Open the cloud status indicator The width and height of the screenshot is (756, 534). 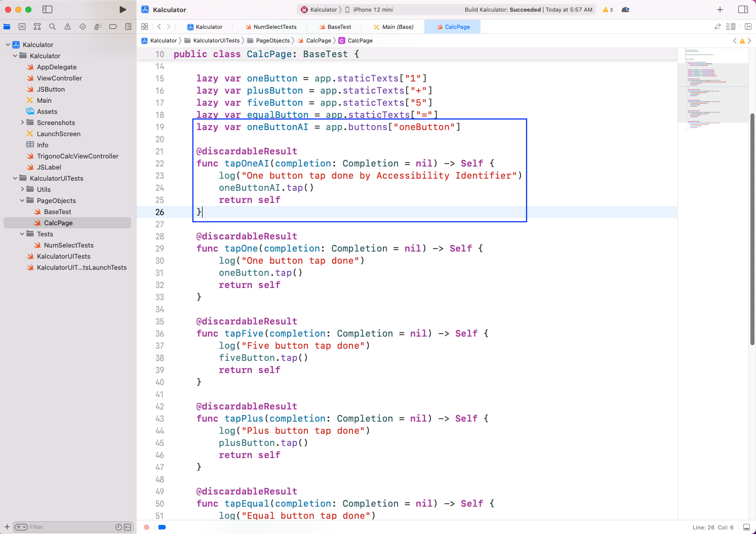click(x=625, y=10)
